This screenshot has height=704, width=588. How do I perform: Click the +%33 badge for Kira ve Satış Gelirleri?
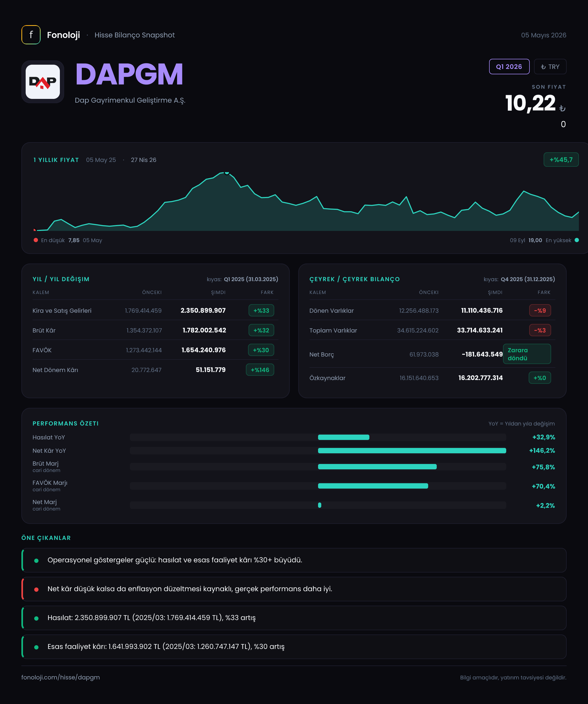click(x=261, y=310)
